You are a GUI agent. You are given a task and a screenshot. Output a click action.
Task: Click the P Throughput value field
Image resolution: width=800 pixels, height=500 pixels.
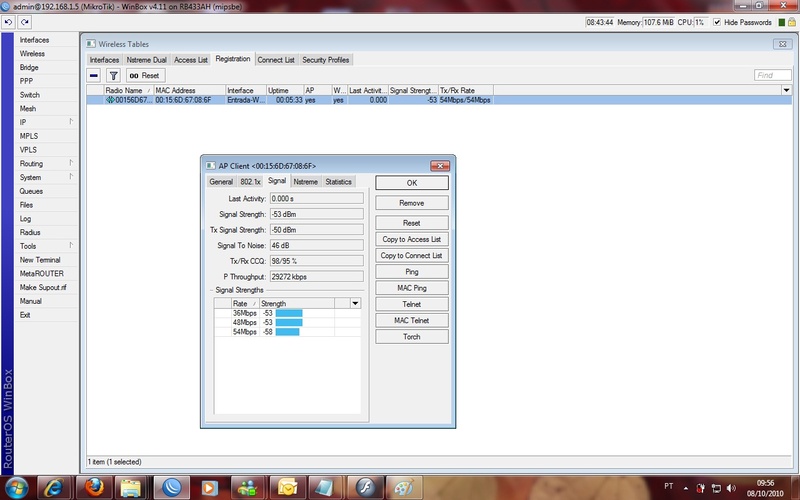coord(316,277)
